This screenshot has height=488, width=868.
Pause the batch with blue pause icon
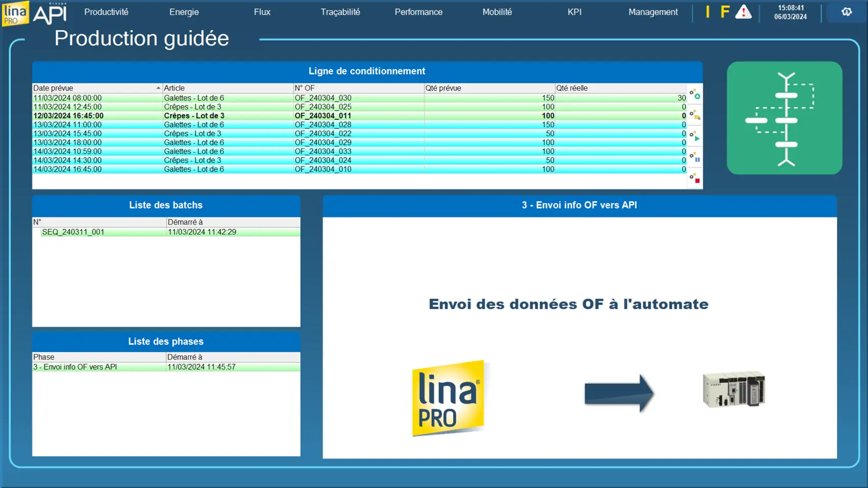point(695,157)
